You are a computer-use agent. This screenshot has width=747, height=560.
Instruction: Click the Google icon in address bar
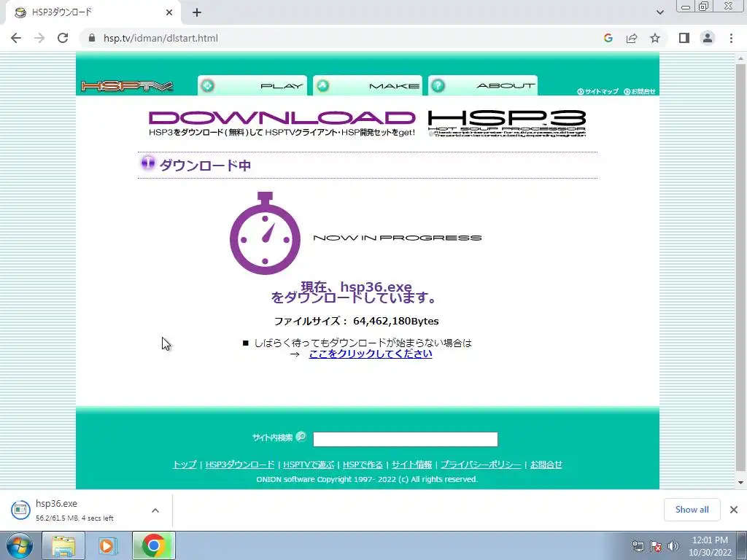pos(608,38)
